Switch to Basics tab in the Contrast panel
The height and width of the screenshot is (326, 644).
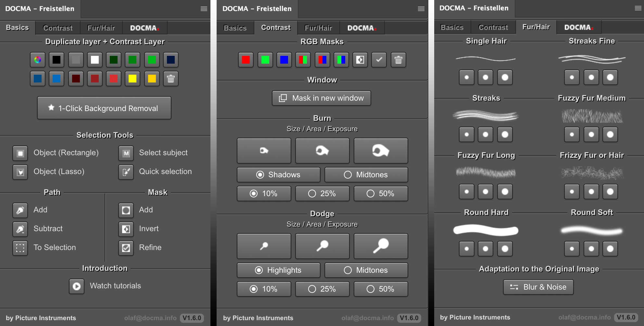click(x=235, y=28)
